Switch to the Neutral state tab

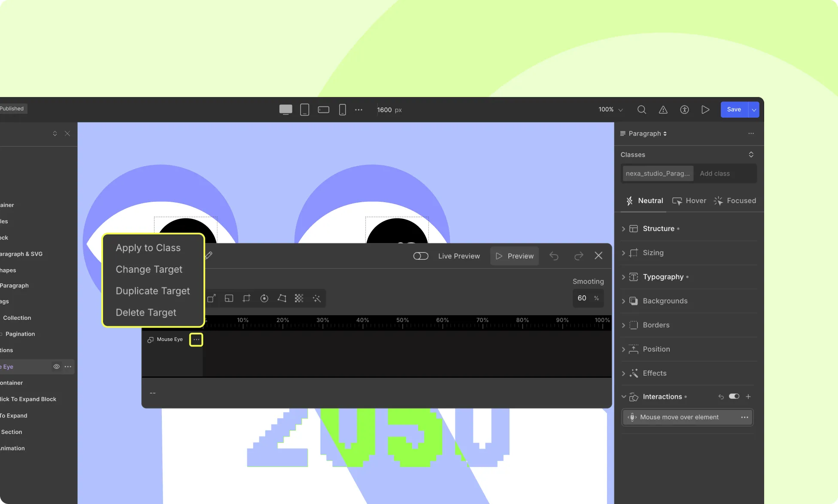pos(644,201)
